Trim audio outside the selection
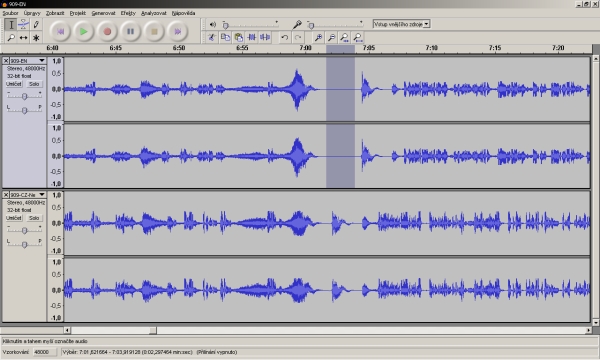This screenshot has height=360, width=600. [x=251, y=37]
